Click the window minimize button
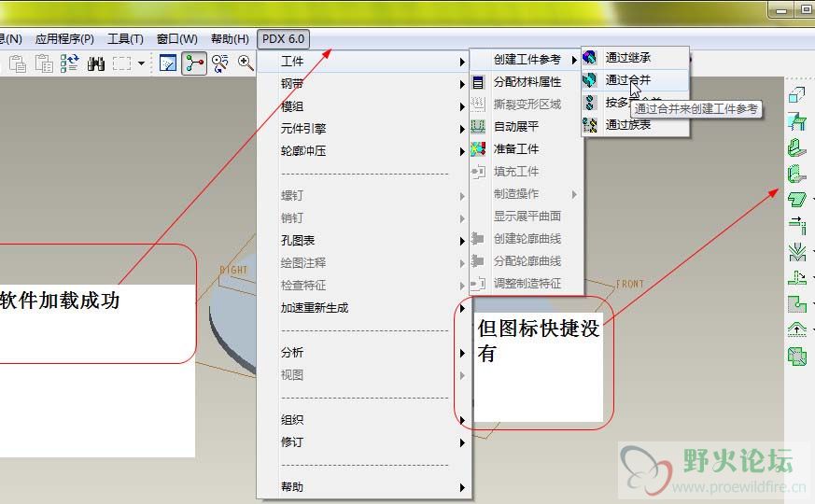 781,10
